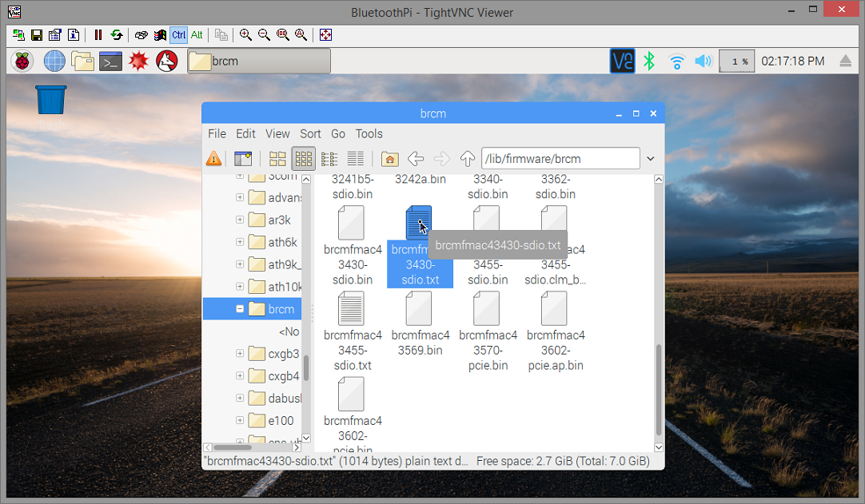
Task: Click the new VNC connection icon
Action: tap(18, 34)
